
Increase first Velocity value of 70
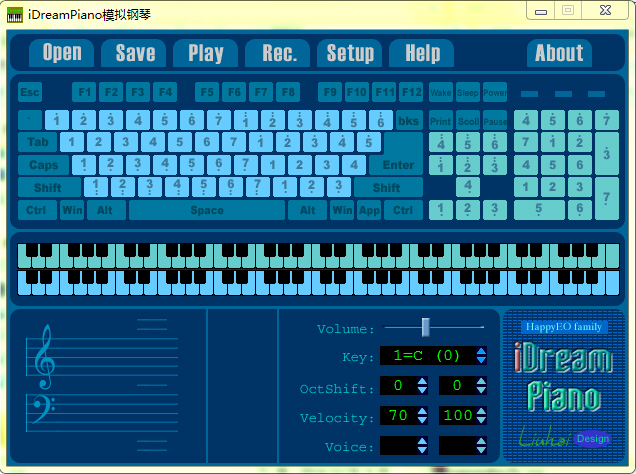(422, 411)
